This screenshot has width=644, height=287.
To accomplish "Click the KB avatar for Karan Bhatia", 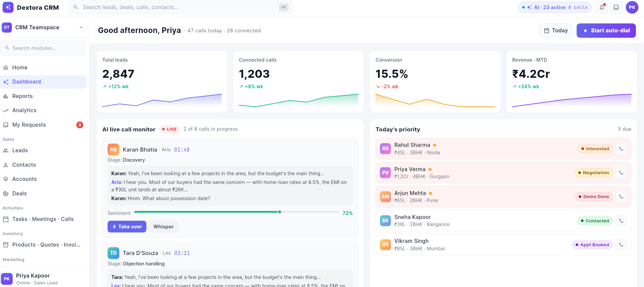I will (113, 150).
